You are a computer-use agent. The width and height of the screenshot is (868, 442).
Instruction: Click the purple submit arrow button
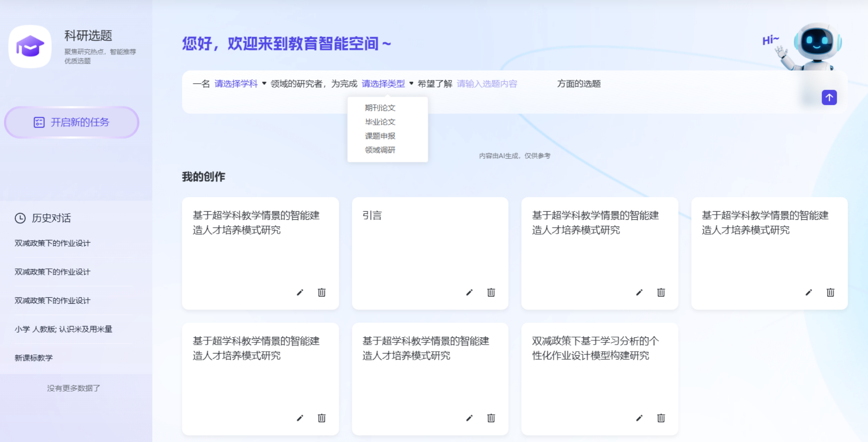click(829, 97)
